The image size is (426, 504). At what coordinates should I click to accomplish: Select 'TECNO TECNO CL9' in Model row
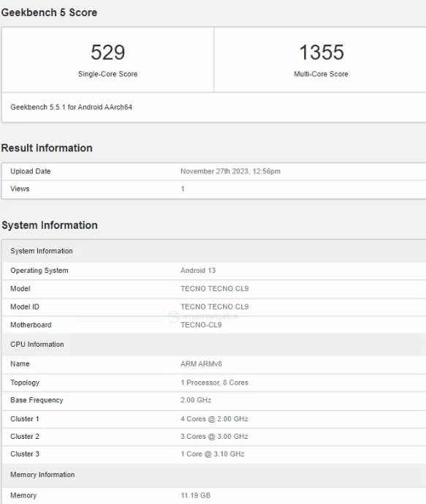coord(214,289)
